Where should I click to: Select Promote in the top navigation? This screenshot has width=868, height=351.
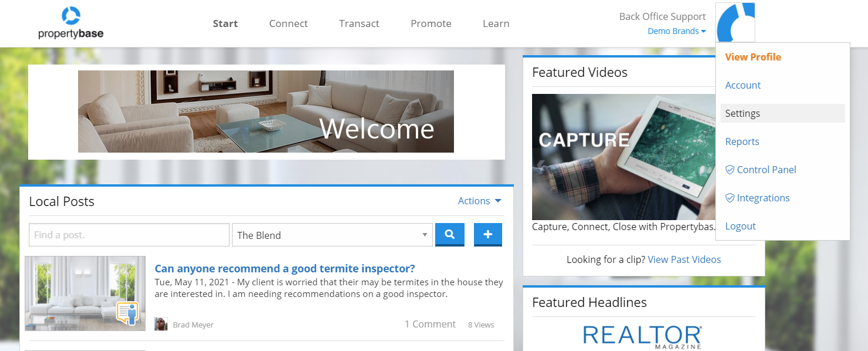coord(430,23)
